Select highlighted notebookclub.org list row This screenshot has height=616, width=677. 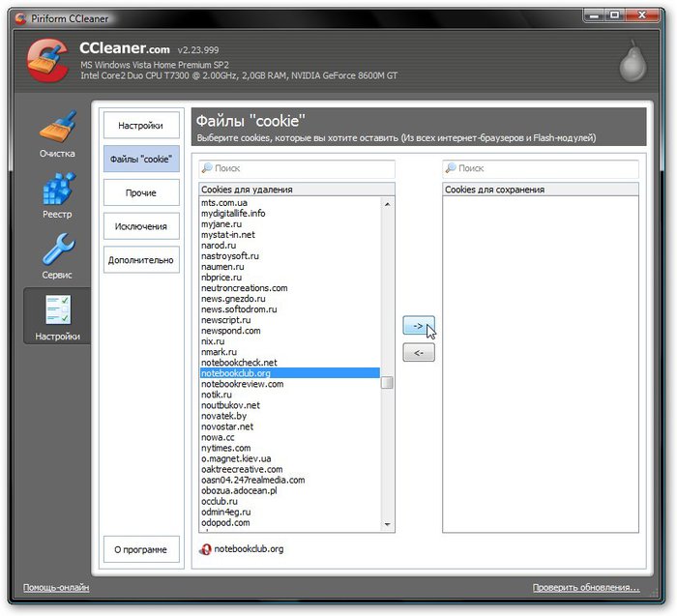coord(290,373)
